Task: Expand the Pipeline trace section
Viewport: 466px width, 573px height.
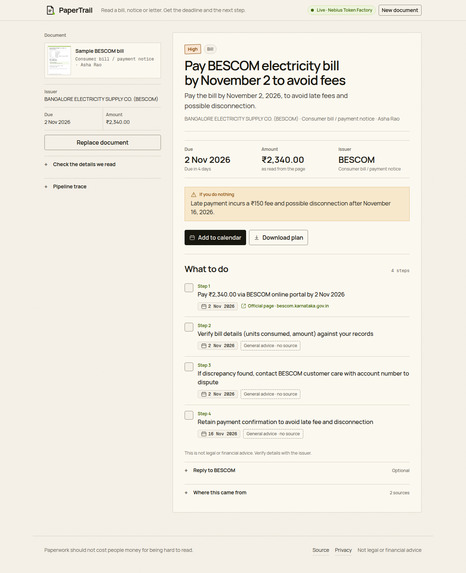Action: click(x=102, y=186)
